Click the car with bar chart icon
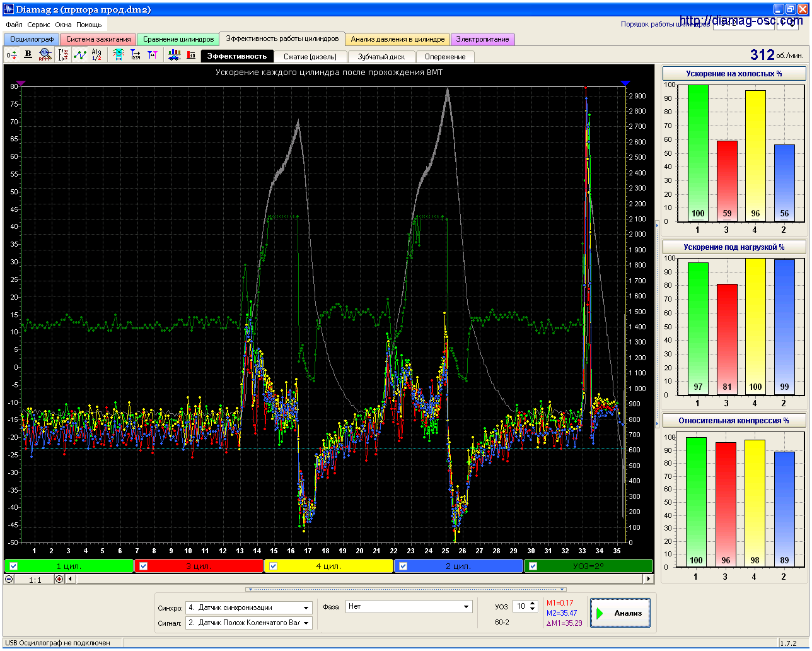The image size is (812, 651). click(x=174, y=55)
